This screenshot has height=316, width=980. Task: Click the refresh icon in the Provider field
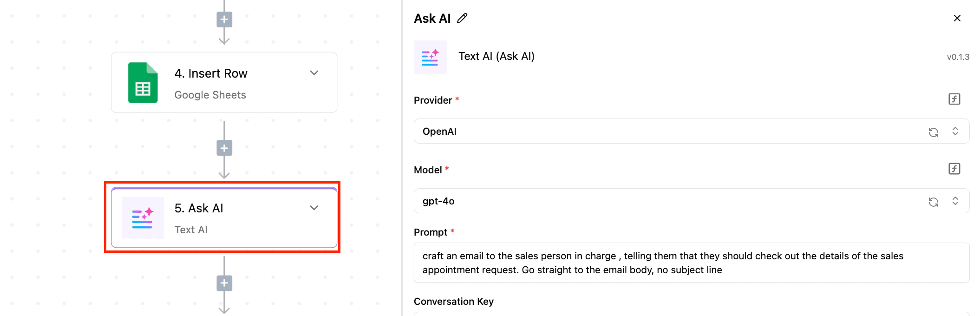(x=933, y=132)
